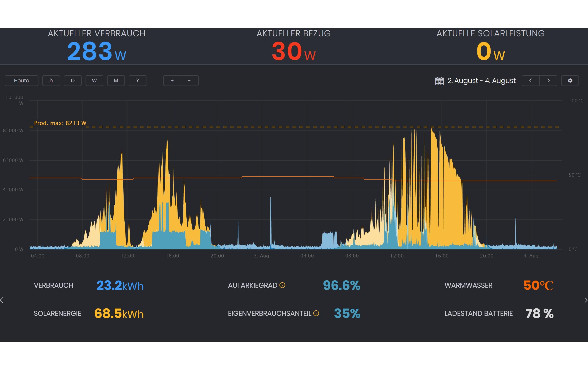Open the calendar date picker icon
The image size is (588, 370).
tap(439, 81)
